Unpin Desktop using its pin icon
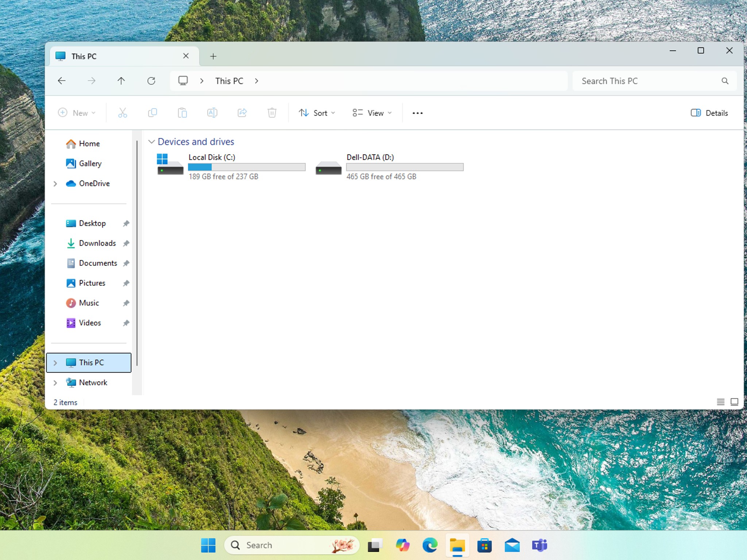747x560 pixels. pyautogui.click(x=126, y=223)
